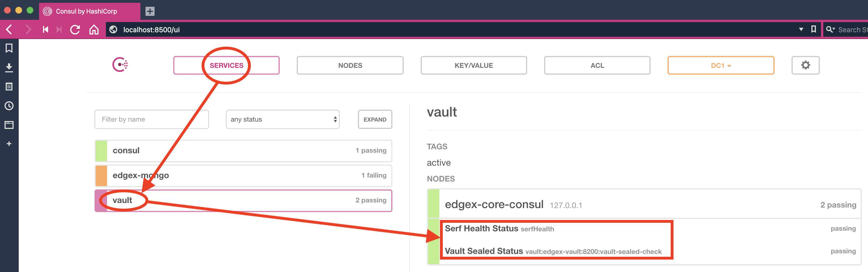Open the settings gear in Consul UI
This screenshot has height=272, width=868.
[806, 65]
